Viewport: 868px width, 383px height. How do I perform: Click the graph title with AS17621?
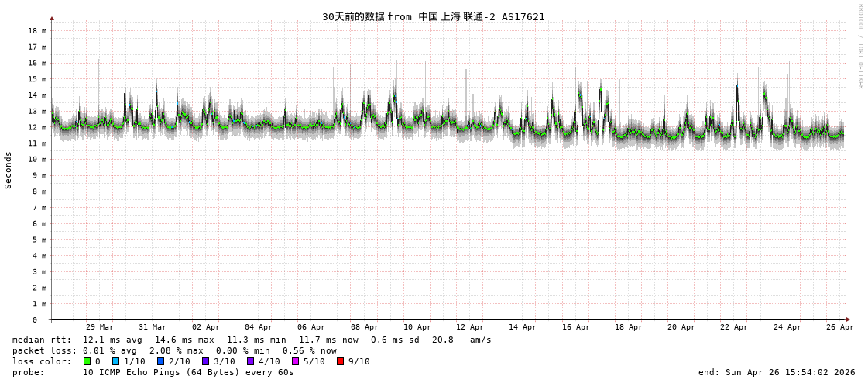click(x=433, y=17)
